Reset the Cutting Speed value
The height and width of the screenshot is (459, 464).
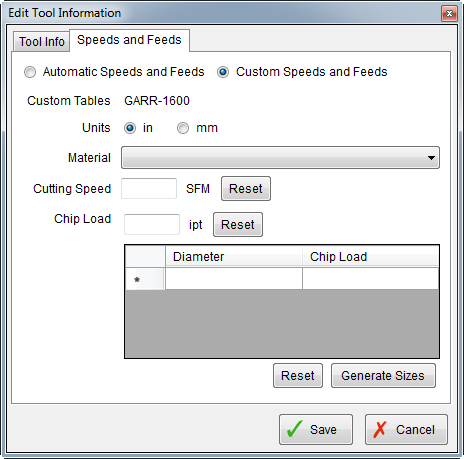(246, 189)
